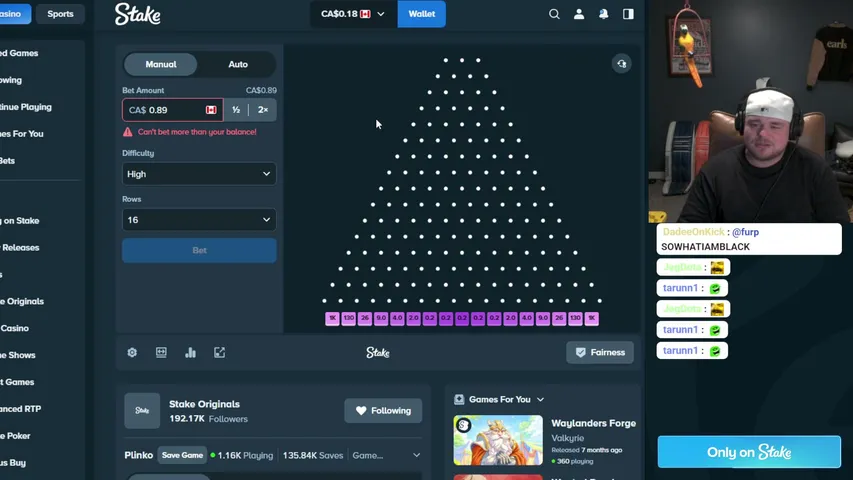The height and width of the screenshot is (480, 853).
Task: Click the Valkyrie provider label
Action: (567, 438)
